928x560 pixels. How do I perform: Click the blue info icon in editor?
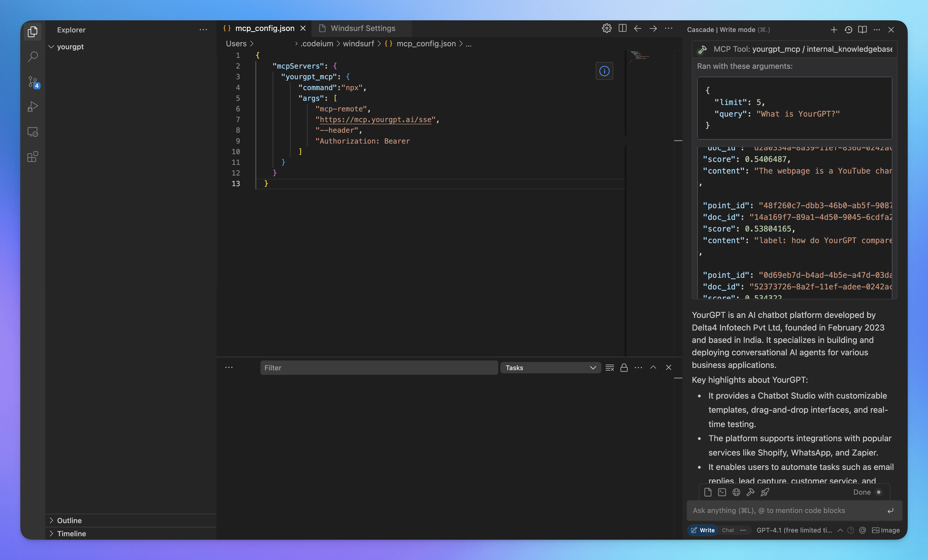604,71
